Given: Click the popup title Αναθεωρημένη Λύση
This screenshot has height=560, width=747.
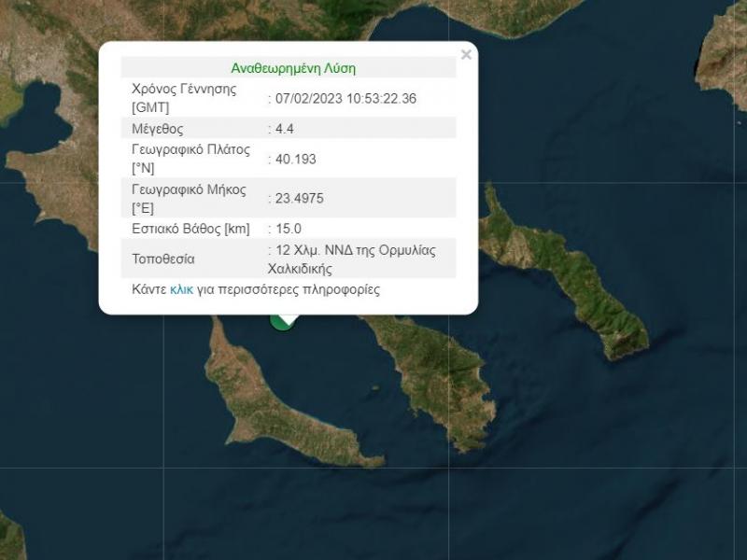Looking at the screenshot, I should coord(293,68).
